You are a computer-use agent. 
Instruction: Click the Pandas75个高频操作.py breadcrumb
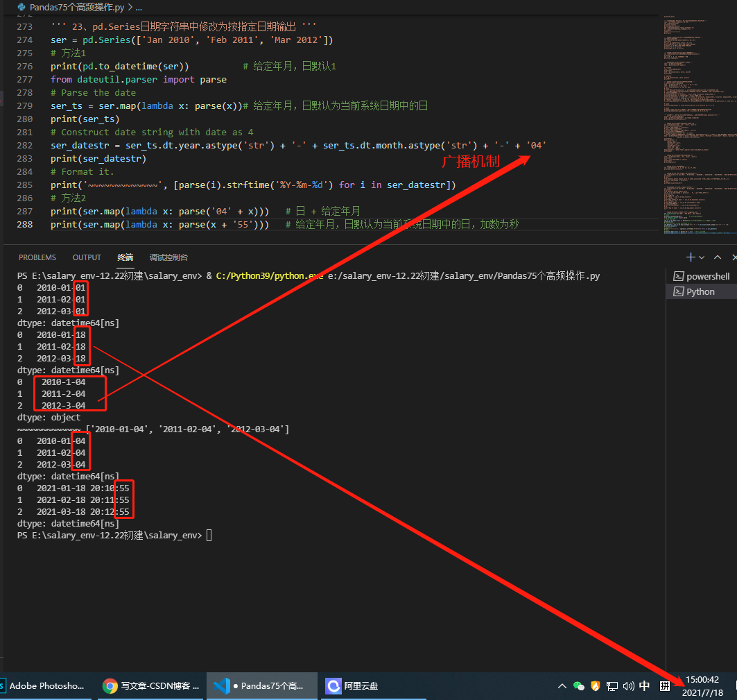click(77, 7)
